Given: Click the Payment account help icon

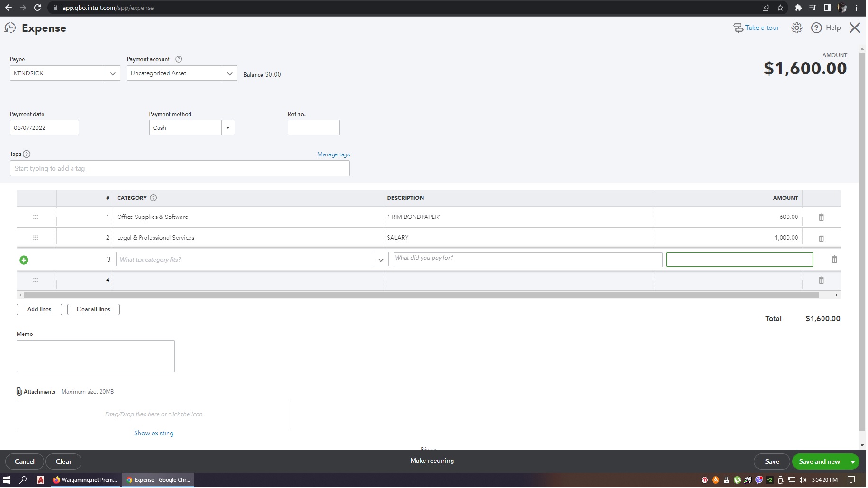Looking at the screenshot, I should 179,60.
